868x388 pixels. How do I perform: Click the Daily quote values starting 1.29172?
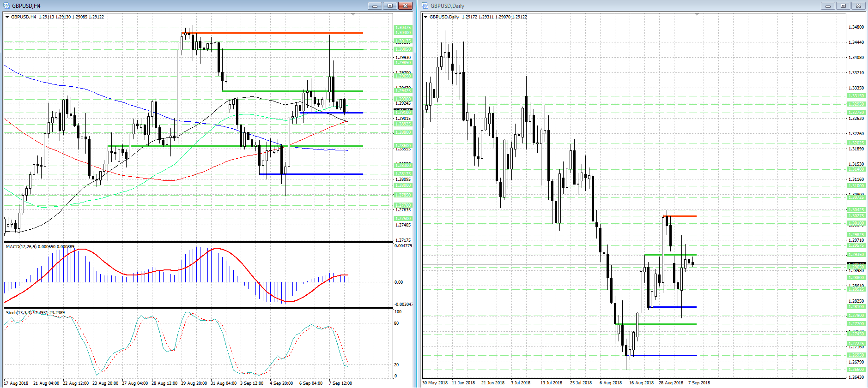[x=494, y=17]
